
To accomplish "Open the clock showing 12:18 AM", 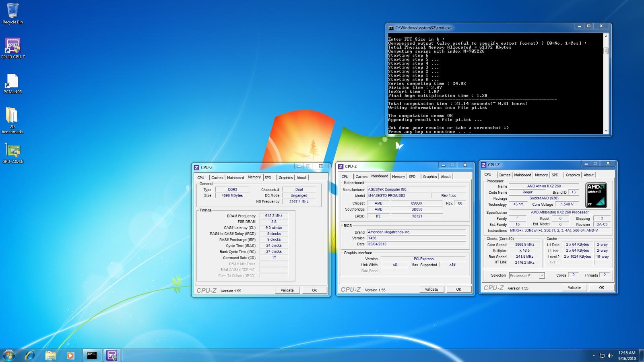I will click(x=627, y=356).
